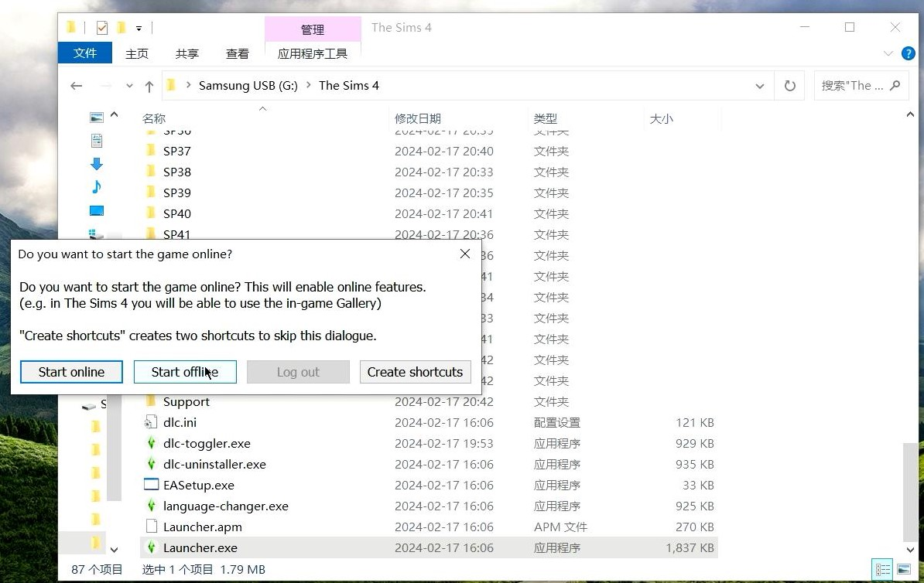Click Samsung USB (G:) in address bar
924x583 pixels.
tap(248, 86)
